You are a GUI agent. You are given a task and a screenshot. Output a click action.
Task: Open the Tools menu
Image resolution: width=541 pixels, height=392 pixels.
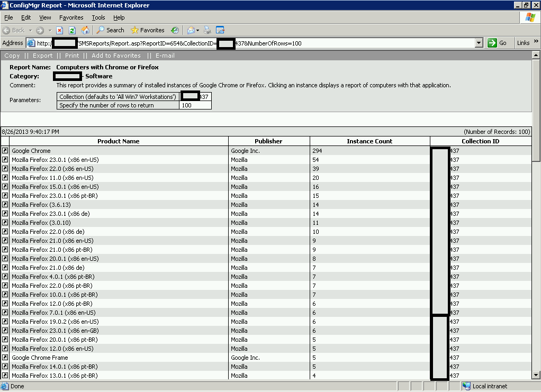pyautogui.click(x=98, y=17)
